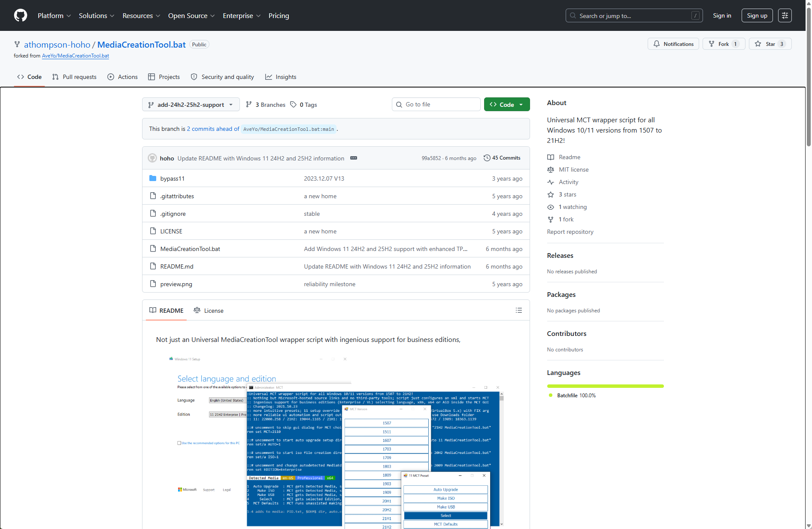Expand the Enterprise menu
This screenshot has width=812, height=529.
242,15
